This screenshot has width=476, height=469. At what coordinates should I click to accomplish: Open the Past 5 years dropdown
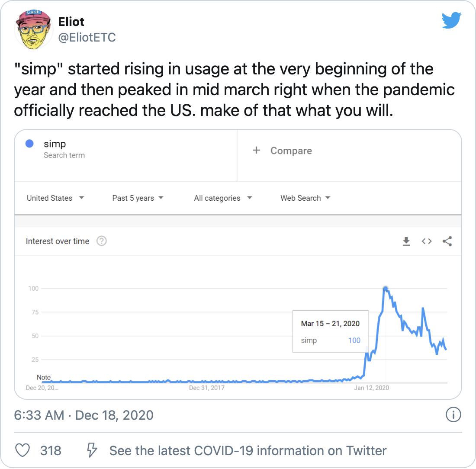(x=138, y=198)
